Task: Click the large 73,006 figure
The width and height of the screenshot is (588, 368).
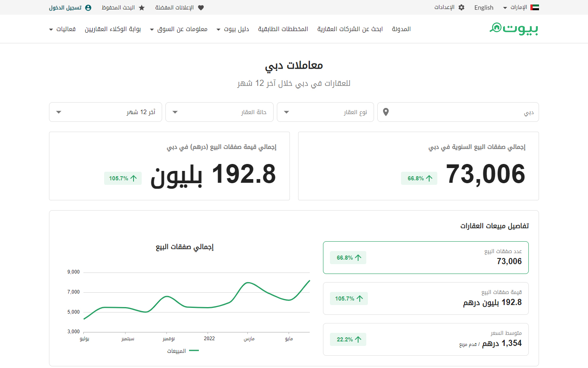Action: click(486, 174)
